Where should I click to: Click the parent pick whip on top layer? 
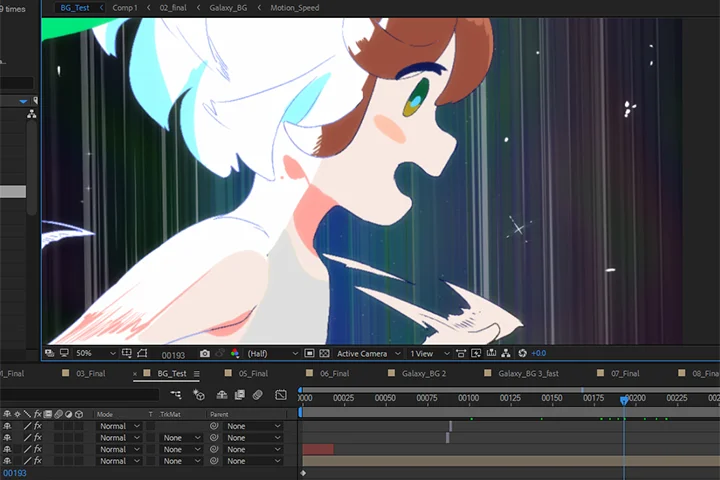coord(214,426)
